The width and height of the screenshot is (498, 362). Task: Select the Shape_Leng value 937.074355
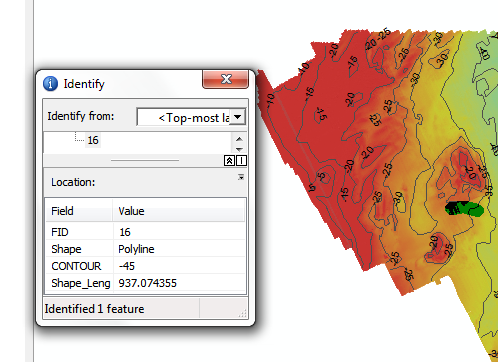coord(147,283)
